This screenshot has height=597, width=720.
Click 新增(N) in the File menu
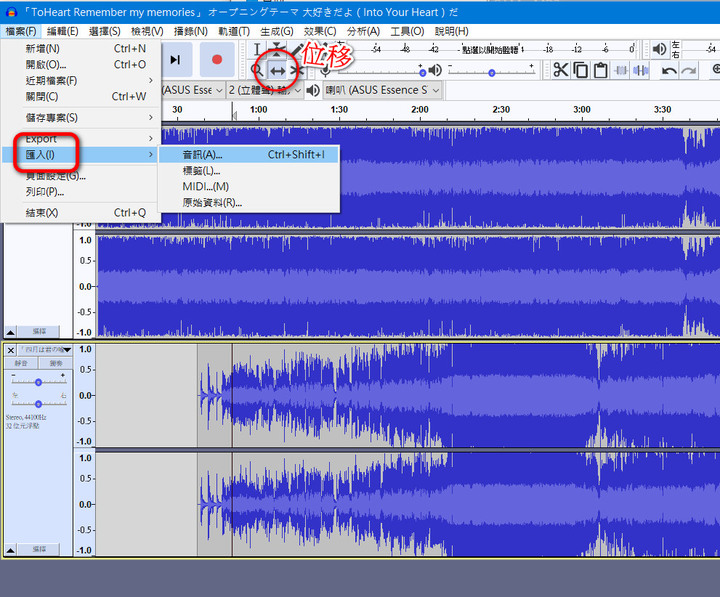pyautogui.click(x=81, y=49)
